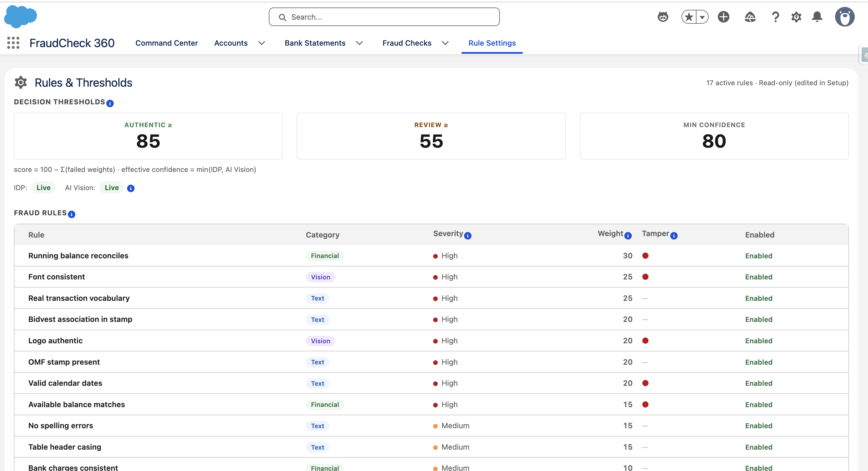This screenshot has width=868, height=471.
Task: Click Enabled status for No spelling errors
Action: [x=759, y=426]
